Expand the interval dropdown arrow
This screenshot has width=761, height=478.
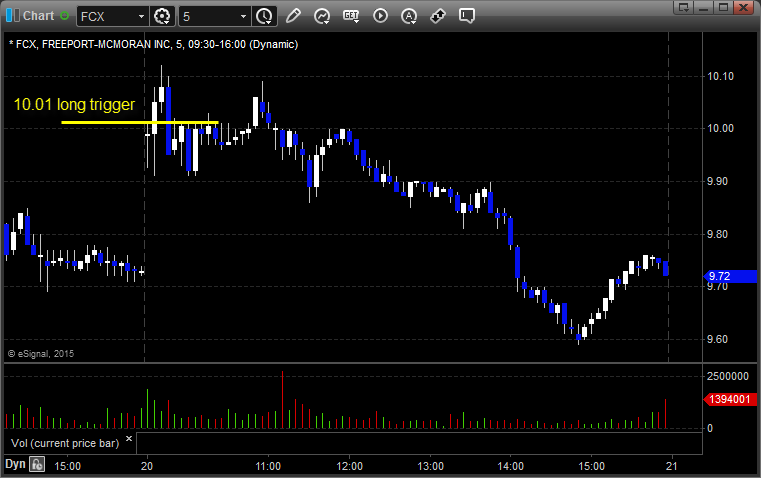coord(244,16)
